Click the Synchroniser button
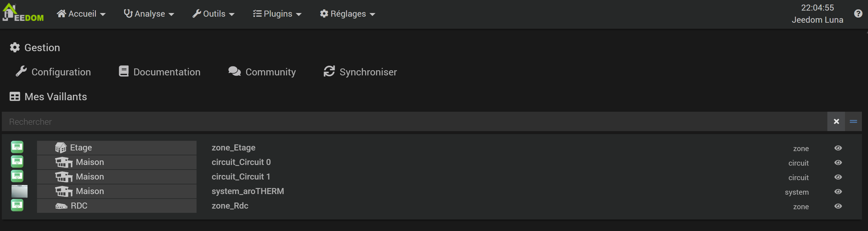 360,72
